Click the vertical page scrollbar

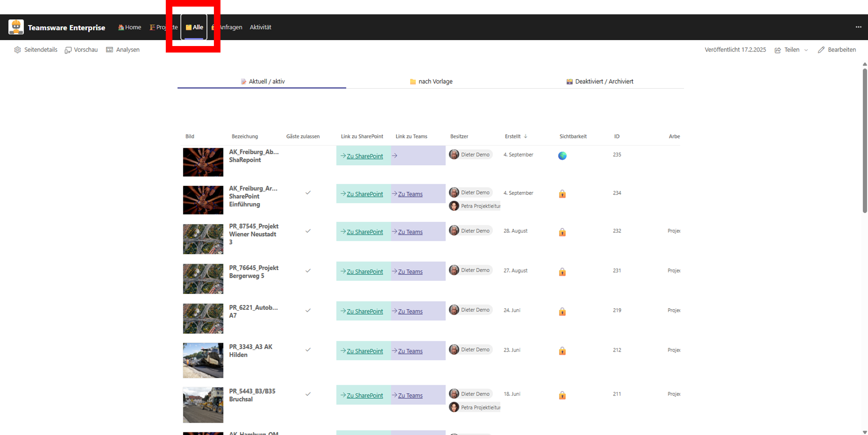(x=865, y=139)
